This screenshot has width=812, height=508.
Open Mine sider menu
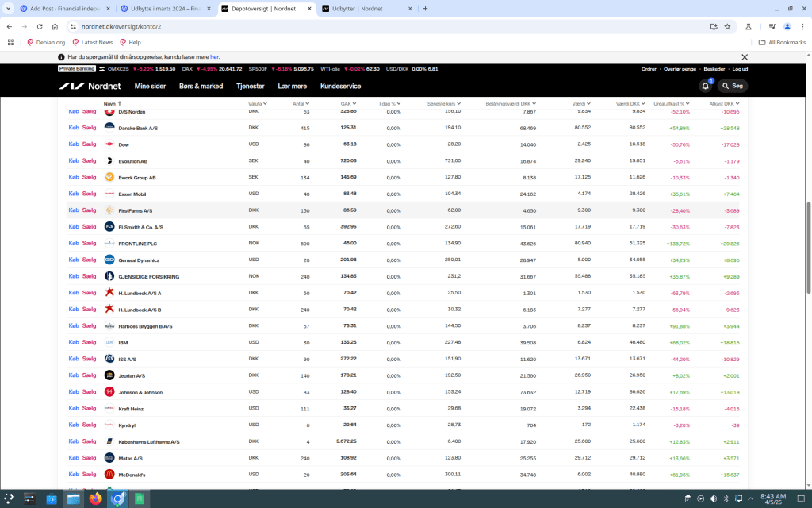(x=150, y=86)
